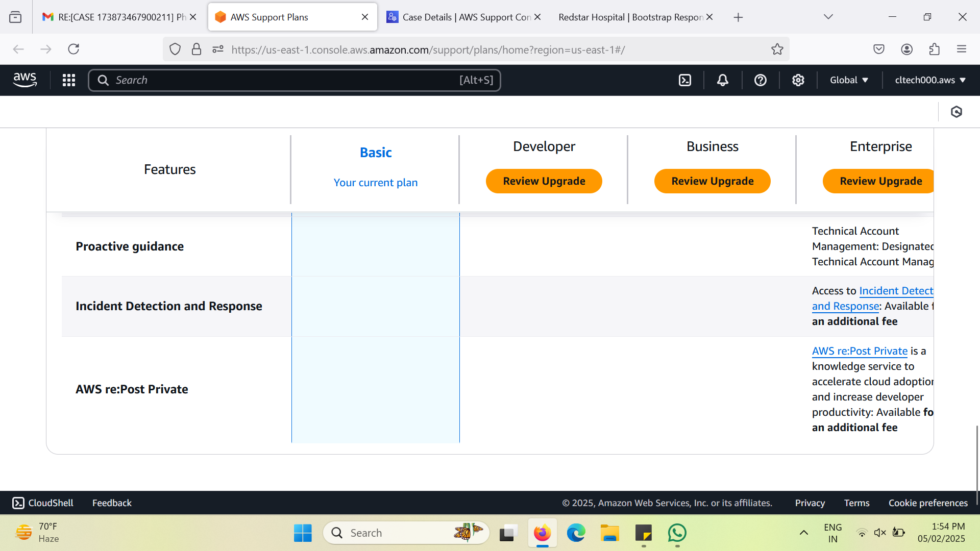Screen dimensions: 980x551
Task: Open File Explorer from the taskbar
Action: 609,533
